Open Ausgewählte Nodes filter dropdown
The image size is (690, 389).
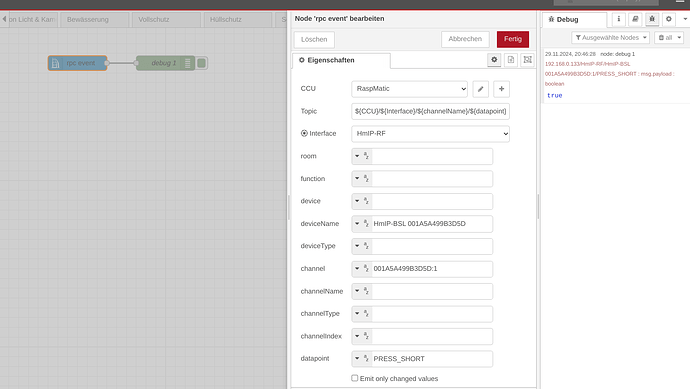pos(611,38)
